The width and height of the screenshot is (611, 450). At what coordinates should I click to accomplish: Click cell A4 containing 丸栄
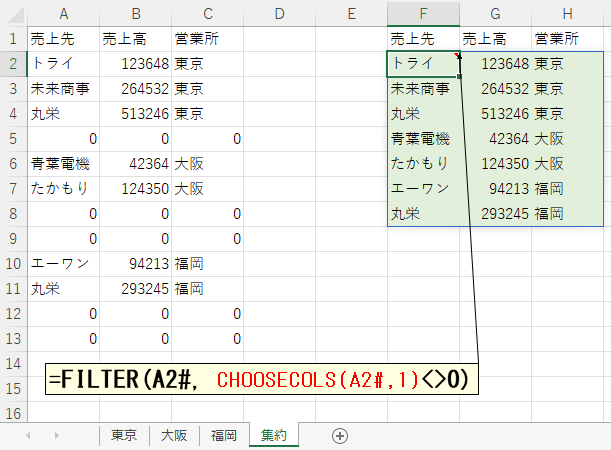[64, 114]
